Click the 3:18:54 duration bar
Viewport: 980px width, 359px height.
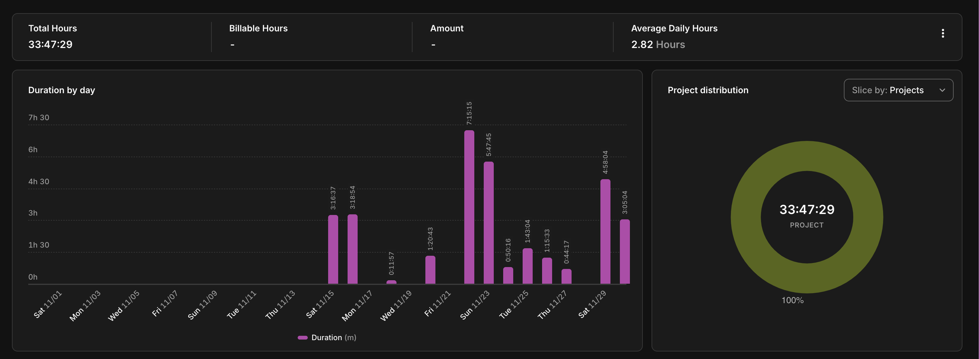352,249
